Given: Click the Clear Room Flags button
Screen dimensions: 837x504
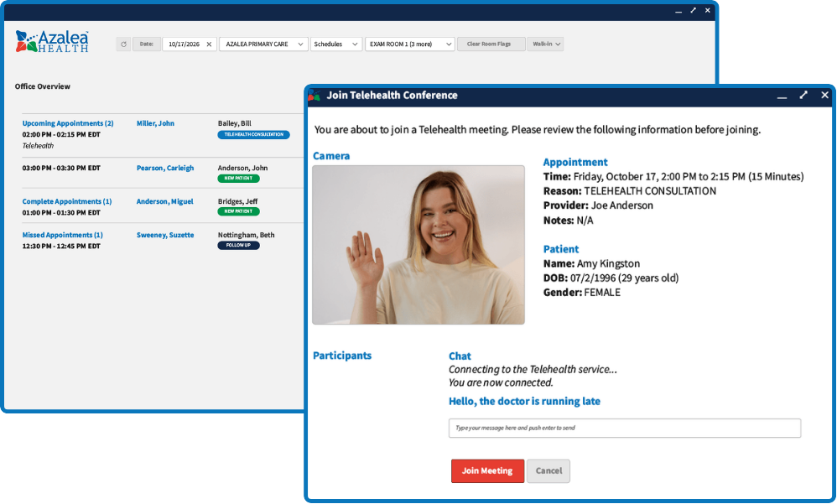Looking at the screenshot, I should (491, 44).
